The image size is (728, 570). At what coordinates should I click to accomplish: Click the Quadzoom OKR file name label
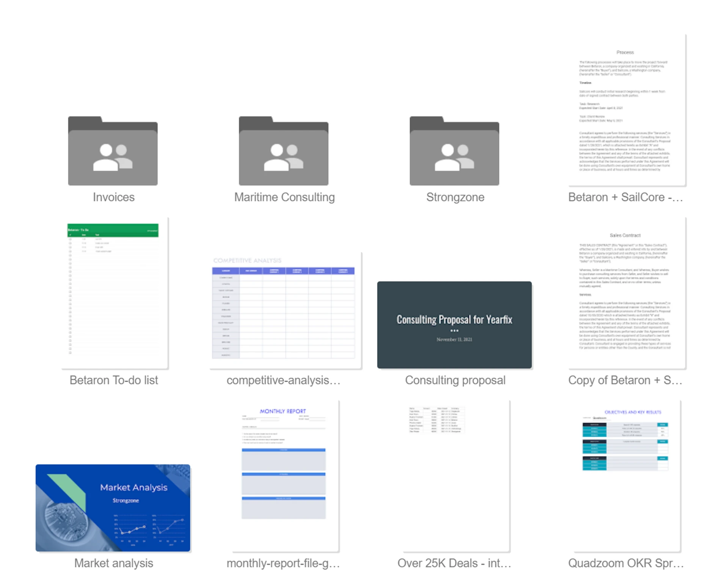(626, 563)
